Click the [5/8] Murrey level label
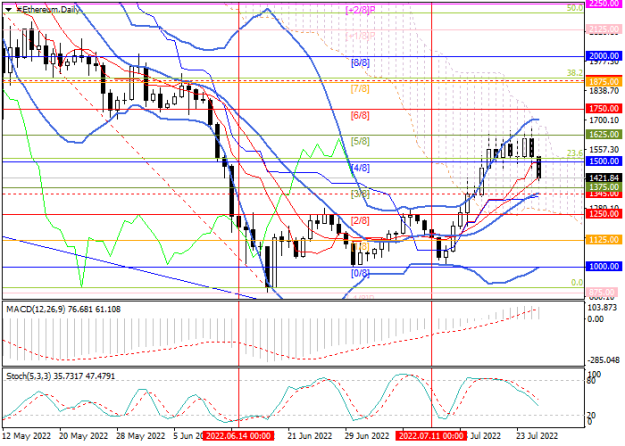The width and height of the screenshot is (625, 446). (x=360, y=141)
